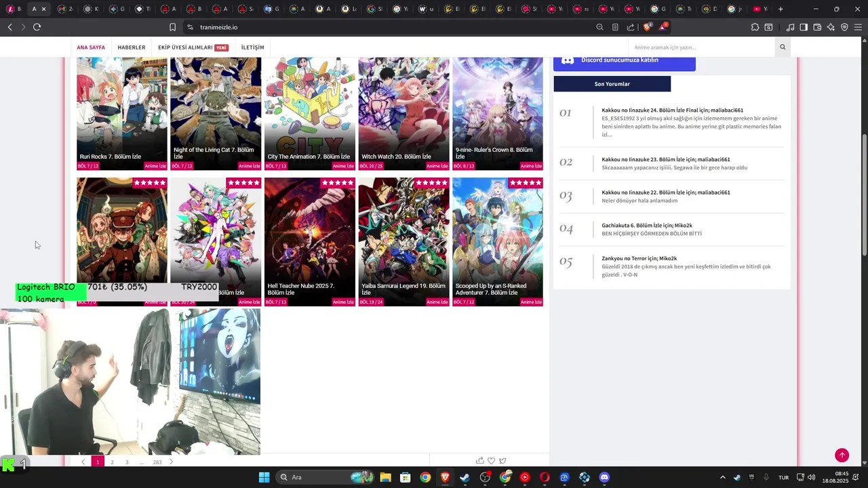Open OBS Studio from the taskbar
This screenshot has width=868, height=488.
click(485, 477)
